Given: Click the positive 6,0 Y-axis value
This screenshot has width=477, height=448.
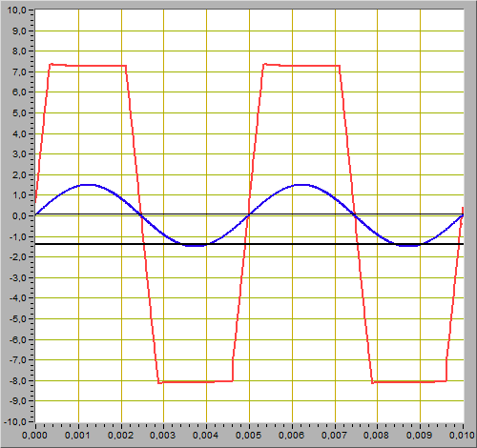Looking at the screenshot, I should 19,92.
